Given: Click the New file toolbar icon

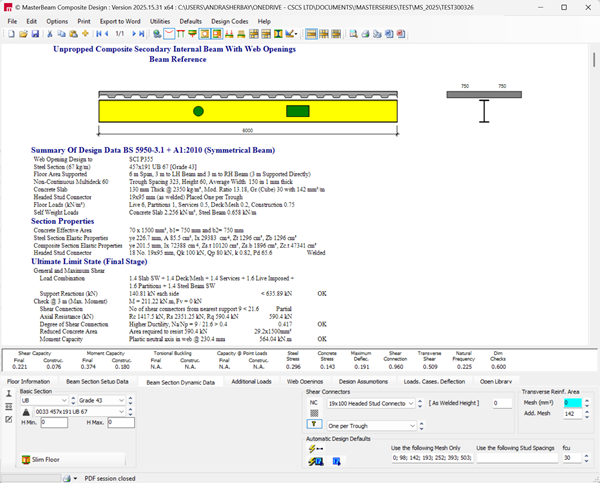Looking at the screenshot, I should pyautogui.click(x=11, y=34).
